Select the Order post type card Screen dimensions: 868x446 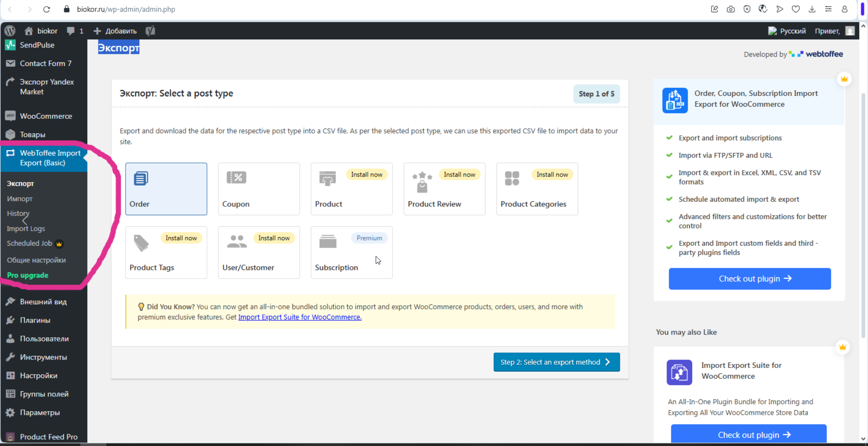click(166, 189)
